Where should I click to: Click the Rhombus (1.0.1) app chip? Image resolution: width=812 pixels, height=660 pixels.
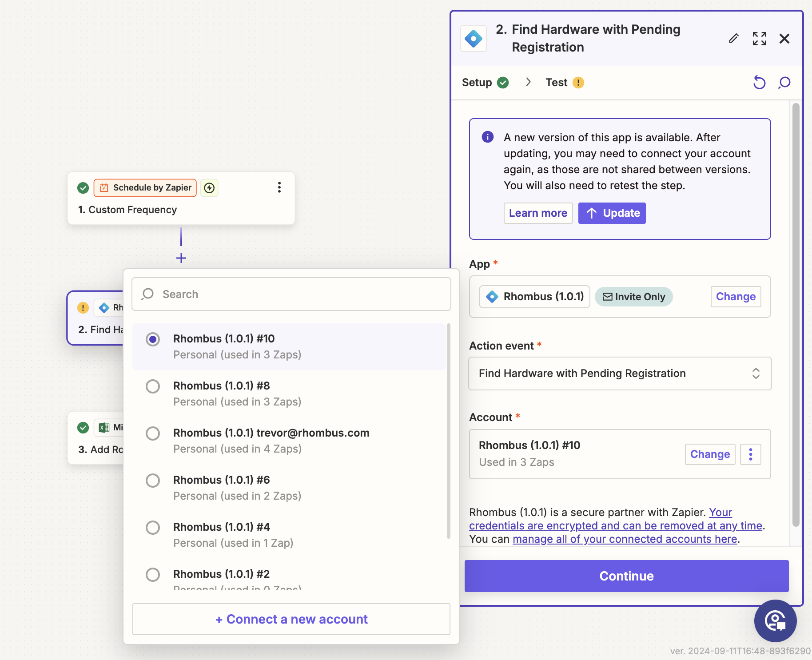534,297
